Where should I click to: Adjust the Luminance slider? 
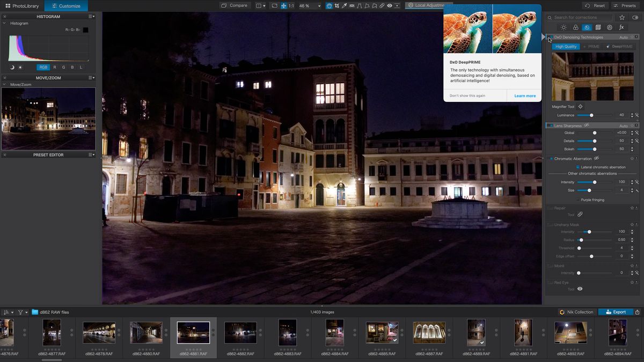click(594, 115)
